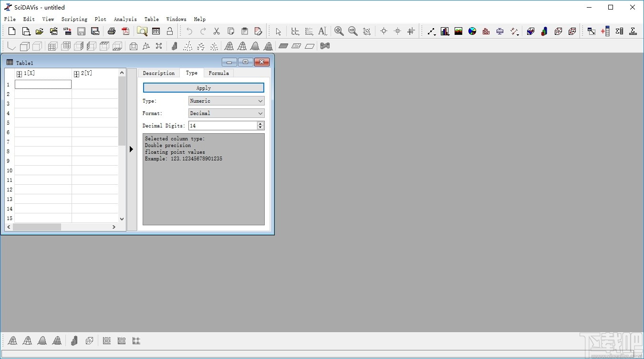Open the Analysis menu
Image resolution: width=644 pixels, height=359 pixels.
(x=125, y=19)
